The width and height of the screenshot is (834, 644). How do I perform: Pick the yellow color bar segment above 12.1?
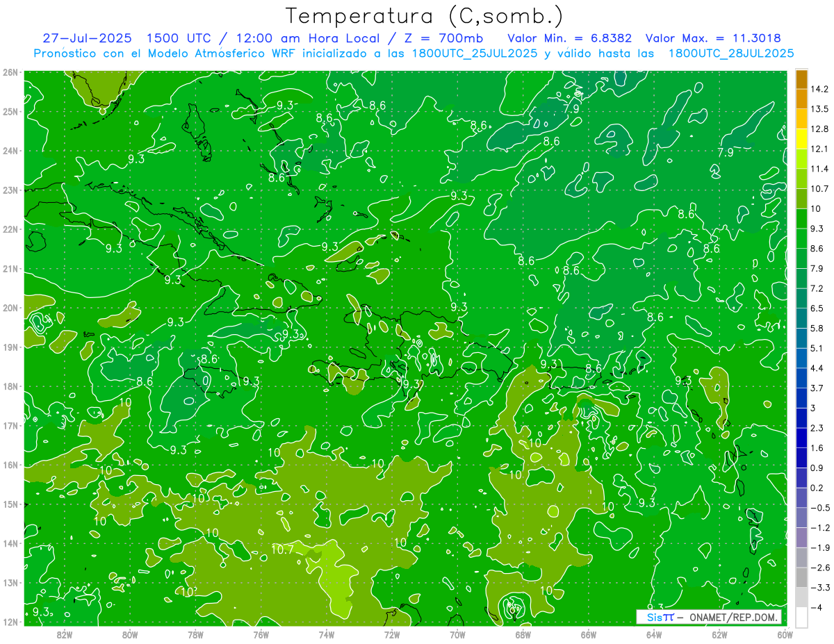[801, 139]
